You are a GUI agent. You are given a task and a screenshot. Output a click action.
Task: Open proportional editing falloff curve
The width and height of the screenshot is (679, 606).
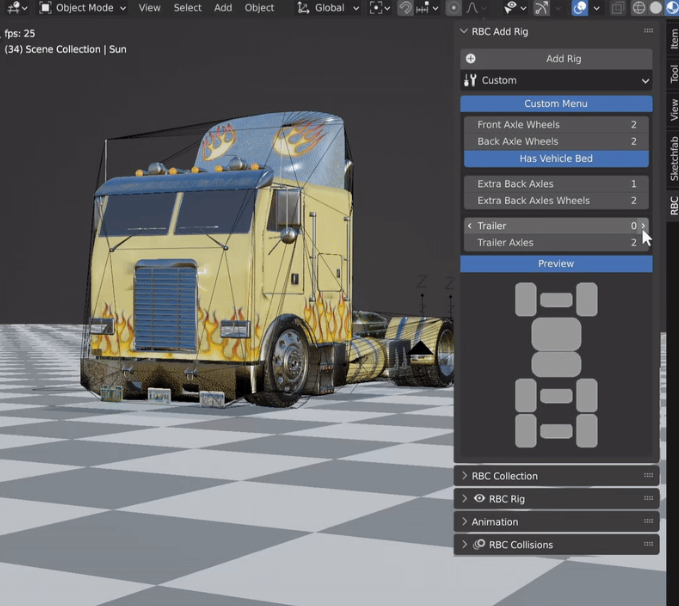[476, 8]
